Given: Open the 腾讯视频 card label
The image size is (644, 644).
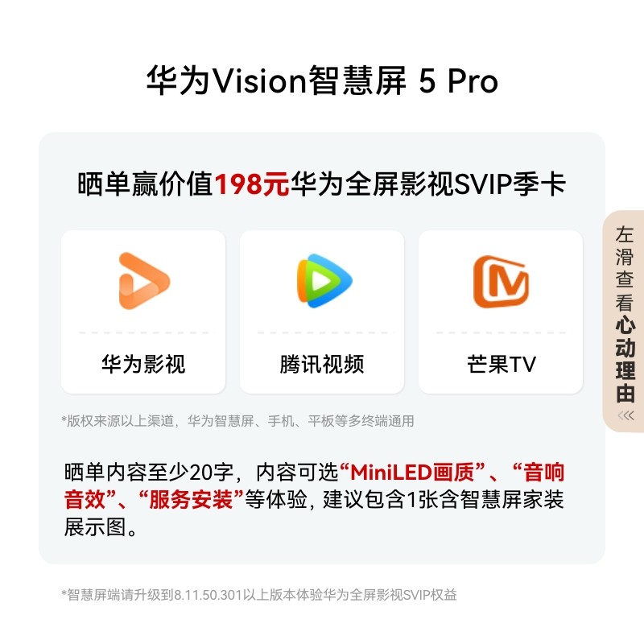Looking at the screenshot, I should pos(321,364).
